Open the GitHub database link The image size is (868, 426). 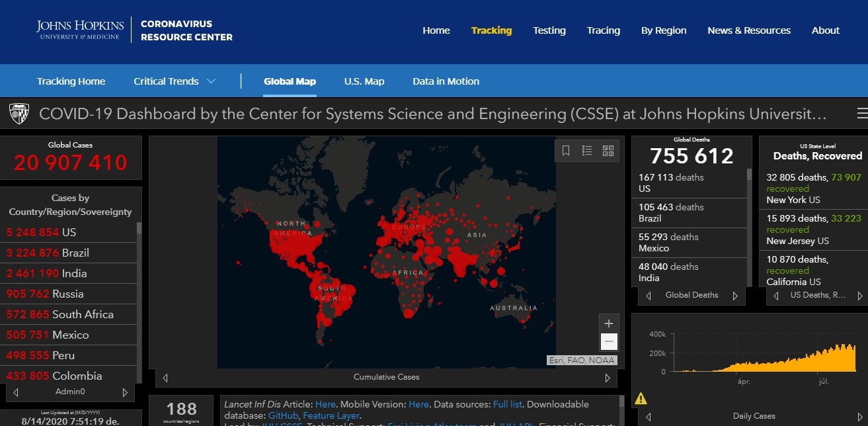click(x=283, y=415)
